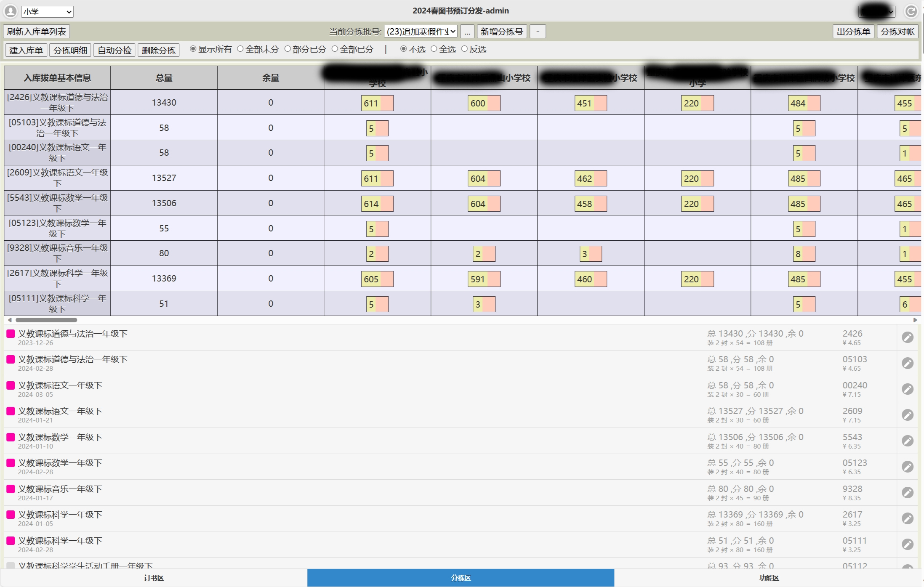
Task: Click the user avatar icon
Action: pos(10,11)
